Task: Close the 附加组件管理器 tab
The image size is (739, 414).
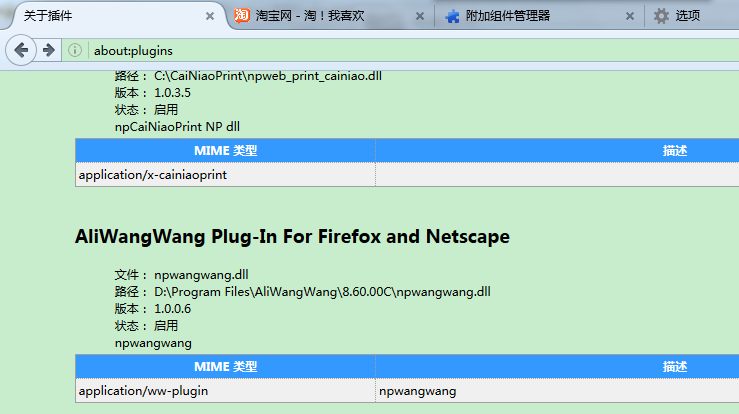Action: [629, 16]
